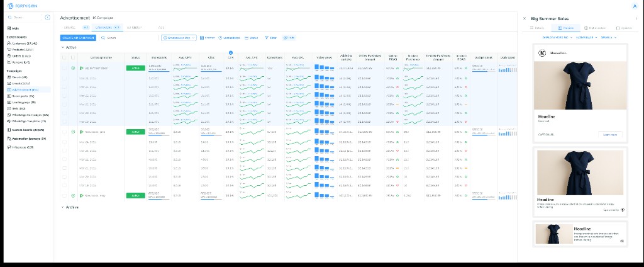Click the blue badge above CTR column
The width and height of the screenshot is (644, 267).
point(230,53)
